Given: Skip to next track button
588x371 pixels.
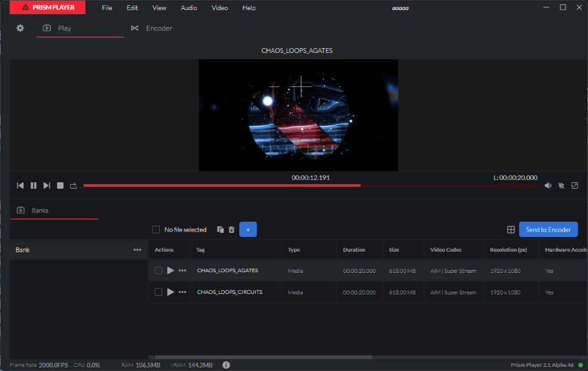Looking at the screenshot, I should (46, 185).
